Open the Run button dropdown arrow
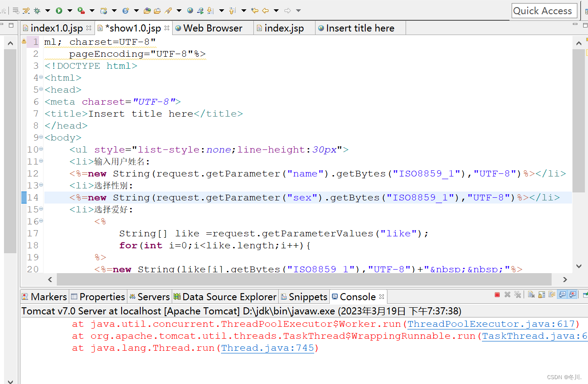 [70, 10]
